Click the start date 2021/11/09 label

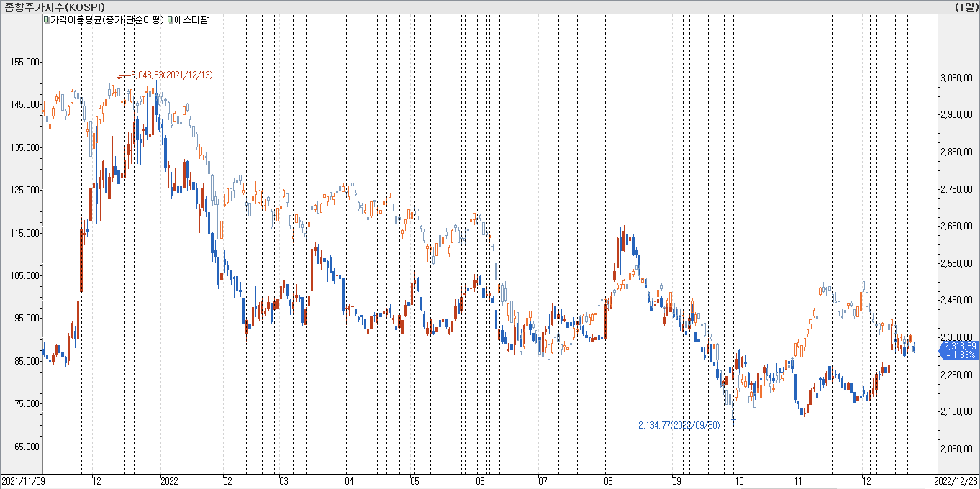coord(23,481)
